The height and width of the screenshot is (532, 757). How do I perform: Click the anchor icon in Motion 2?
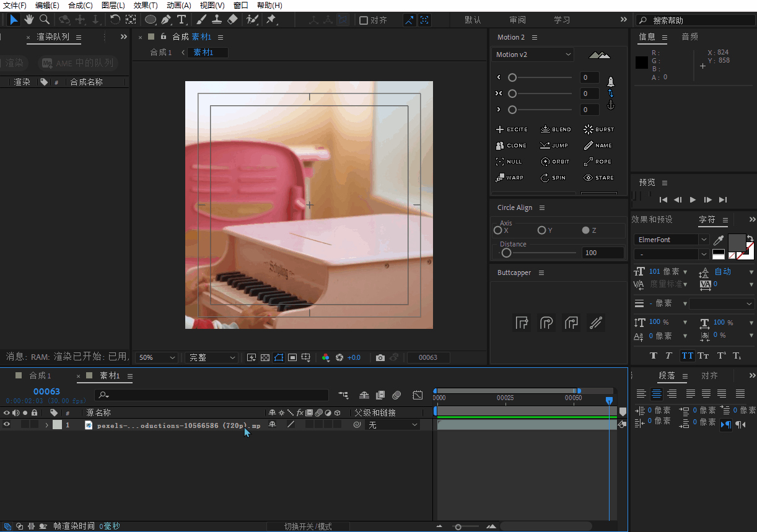(610, 105)
